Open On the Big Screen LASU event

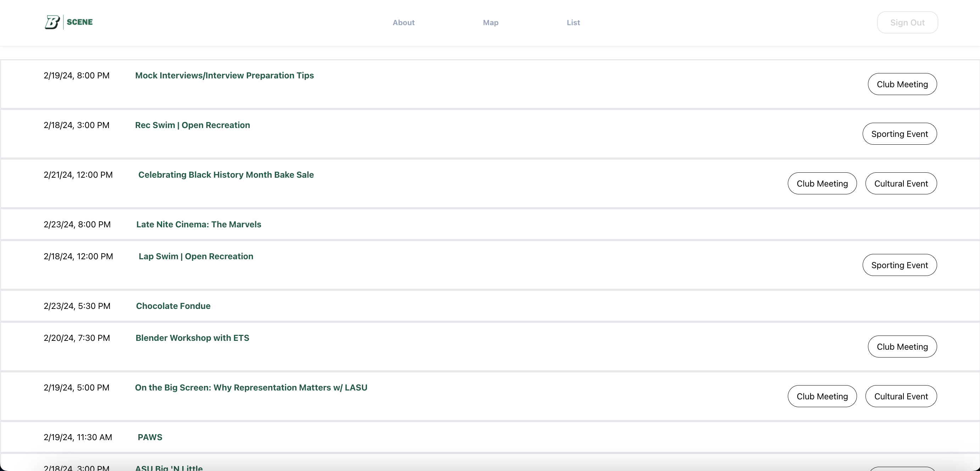251,387
